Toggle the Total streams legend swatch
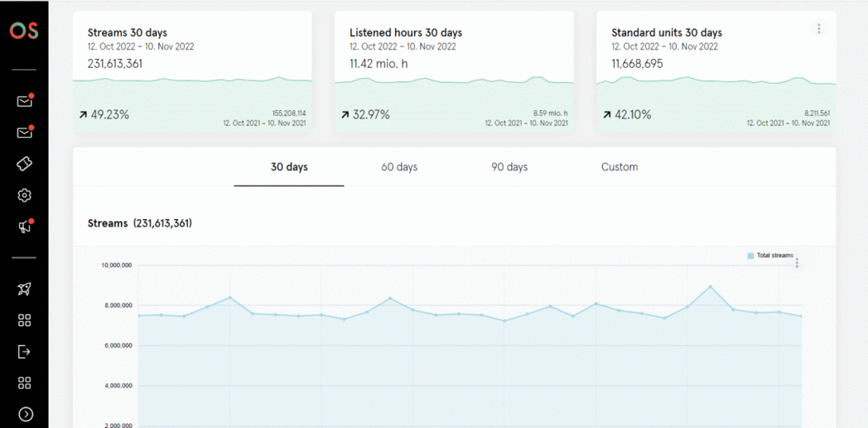The height and width of the screenshot is (428, 868). 750,256
